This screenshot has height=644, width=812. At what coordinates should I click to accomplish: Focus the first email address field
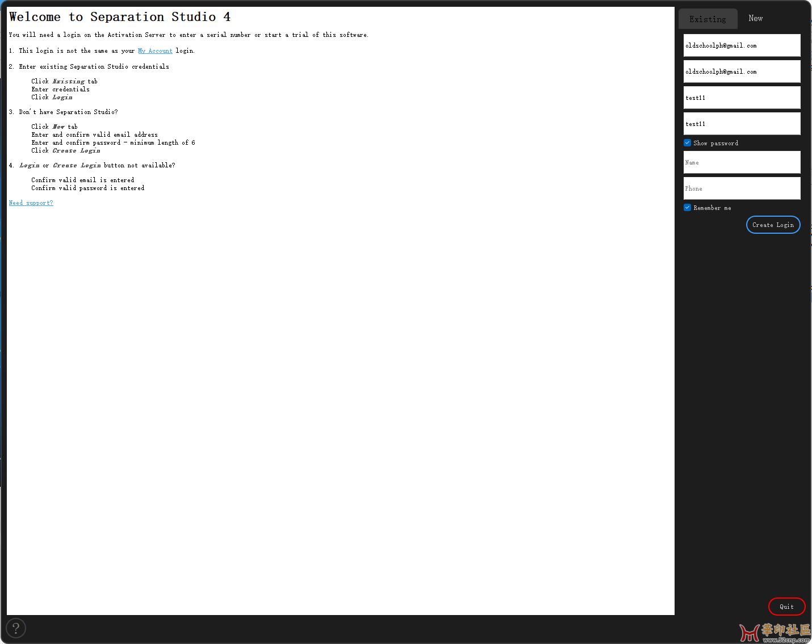(742, 45)
